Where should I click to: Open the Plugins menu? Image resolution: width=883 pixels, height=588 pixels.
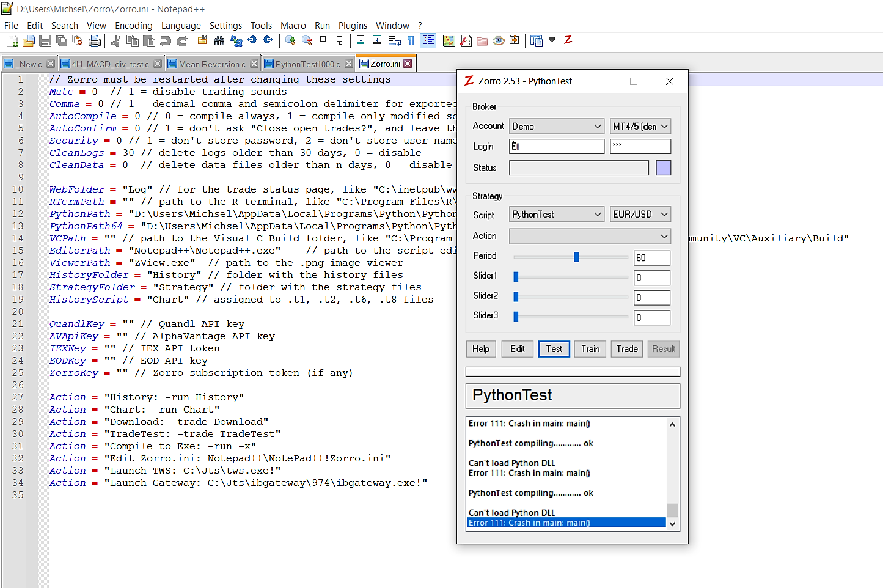pyautogui.click(x=353, y=26)
